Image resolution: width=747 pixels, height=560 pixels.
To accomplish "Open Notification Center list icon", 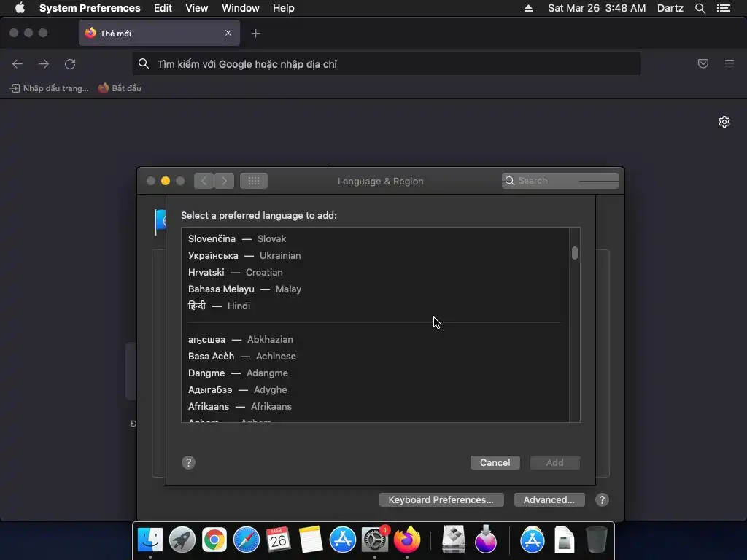I will [x=723, y=8].
